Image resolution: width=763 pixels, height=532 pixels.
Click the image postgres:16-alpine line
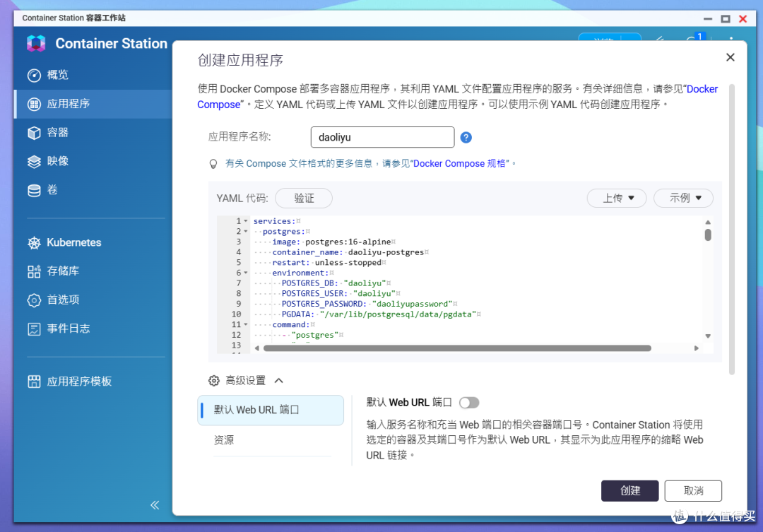click(333, 242)
